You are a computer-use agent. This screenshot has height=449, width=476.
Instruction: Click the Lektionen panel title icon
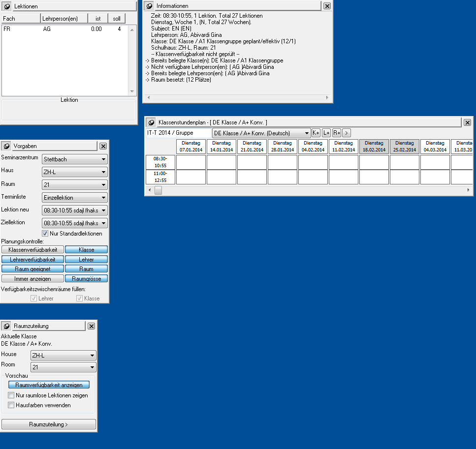pyautogui.click(x=7, y=6)
